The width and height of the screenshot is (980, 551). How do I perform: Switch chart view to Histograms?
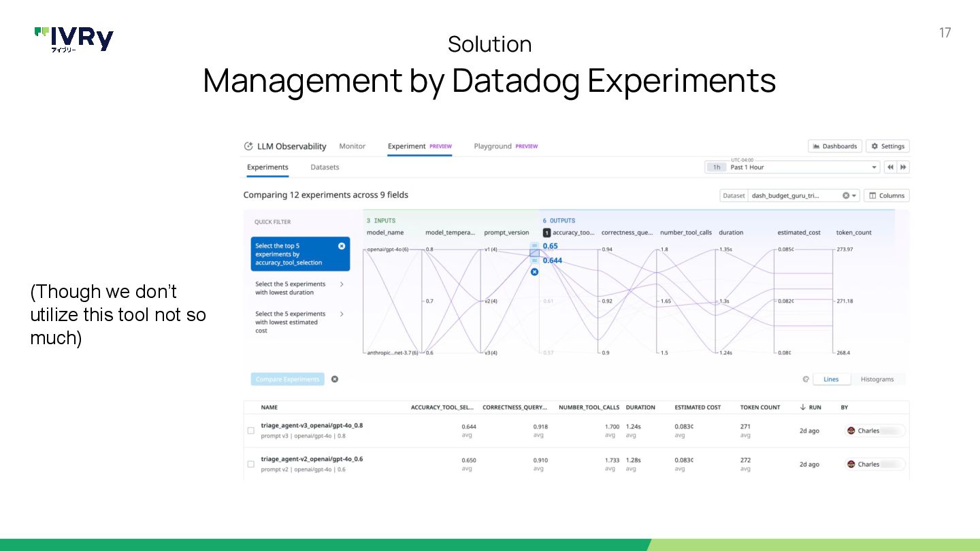877,380
